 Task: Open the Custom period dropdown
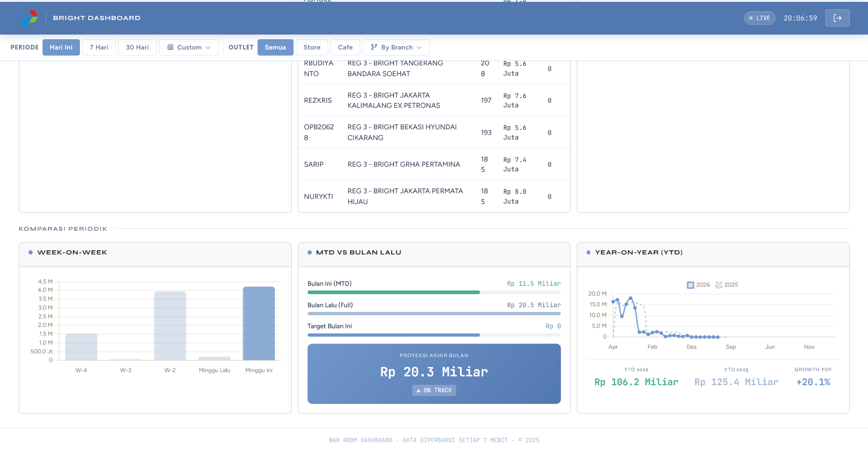click(x=189, y=47)
